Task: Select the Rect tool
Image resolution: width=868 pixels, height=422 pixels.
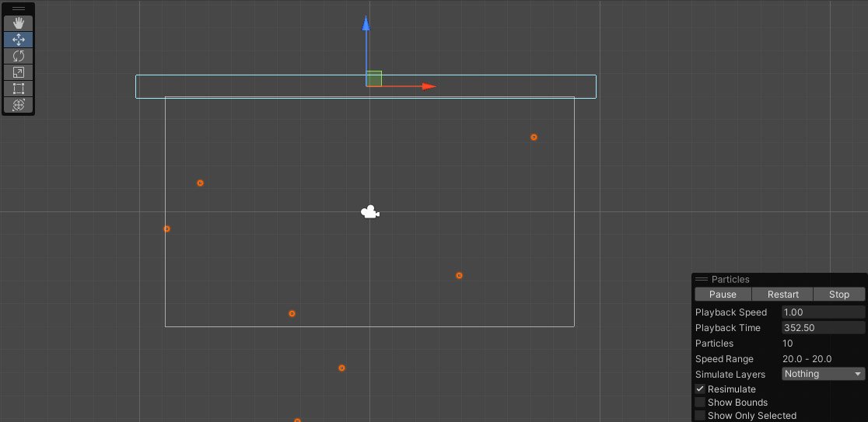Action: tap(19, 89)
